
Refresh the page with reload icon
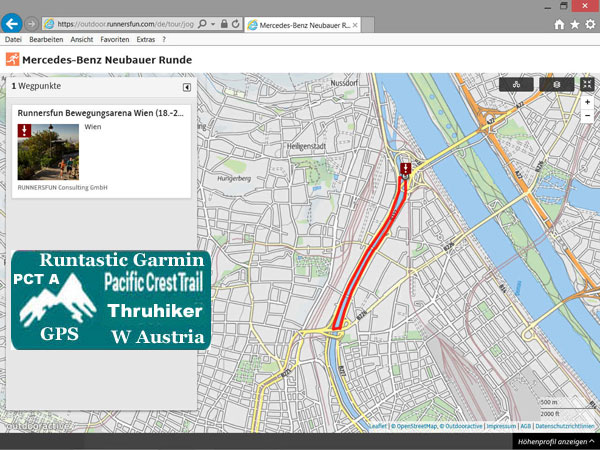(236, 24)
